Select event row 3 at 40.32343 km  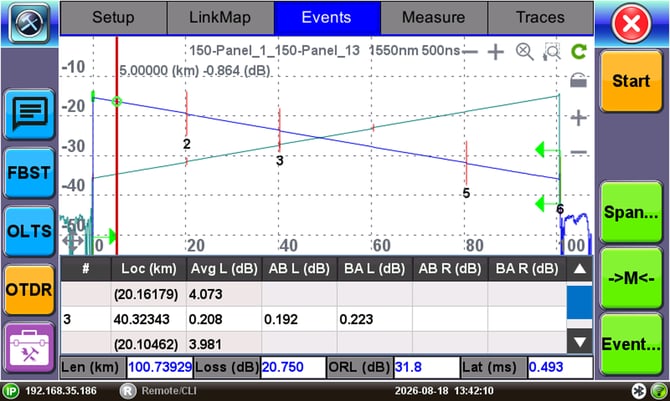pos(313,319)
